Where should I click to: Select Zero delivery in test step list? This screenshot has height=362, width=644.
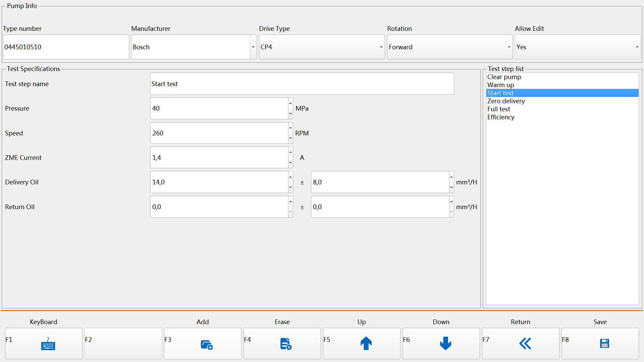506,101
